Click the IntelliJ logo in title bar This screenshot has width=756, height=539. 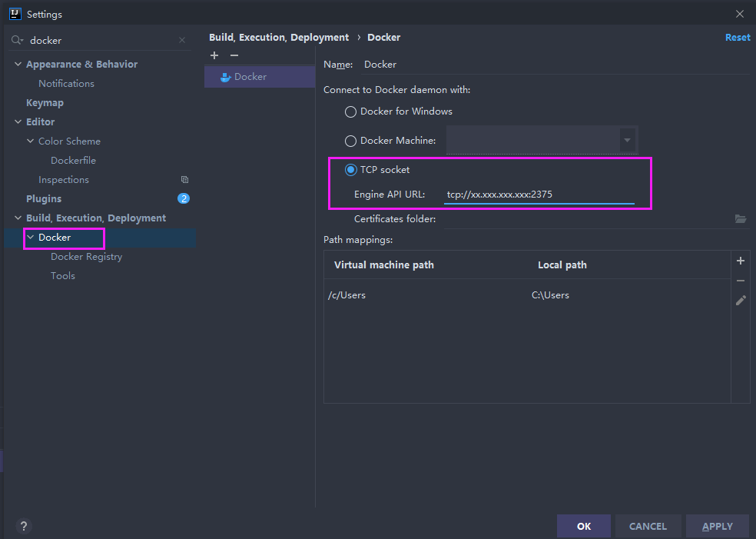tap(15, 14)
